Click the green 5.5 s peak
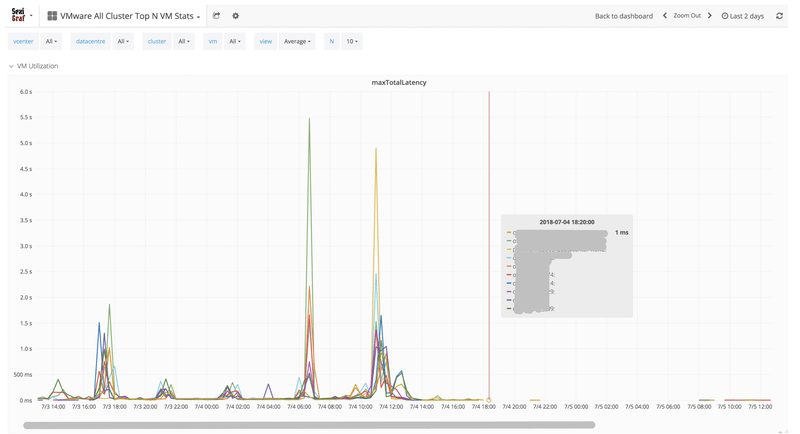Image resolution: width=800 pixels, height=434 pixels. tap(309, 119)
